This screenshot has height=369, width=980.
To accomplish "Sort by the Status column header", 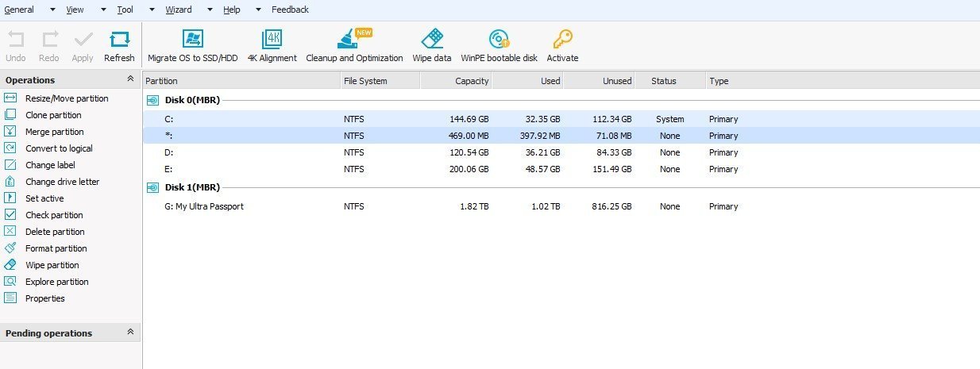I will (x=670, y=81).
